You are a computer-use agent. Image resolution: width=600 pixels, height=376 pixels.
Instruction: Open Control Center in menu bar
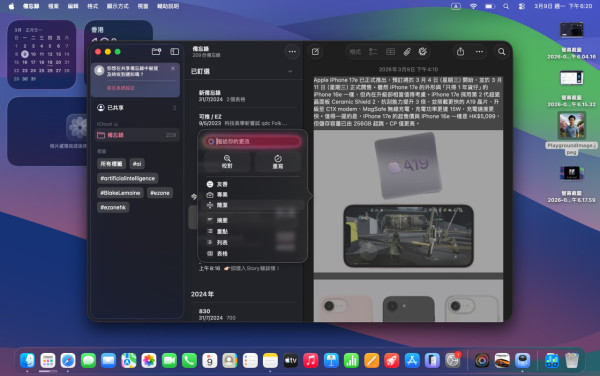[522, 6]
